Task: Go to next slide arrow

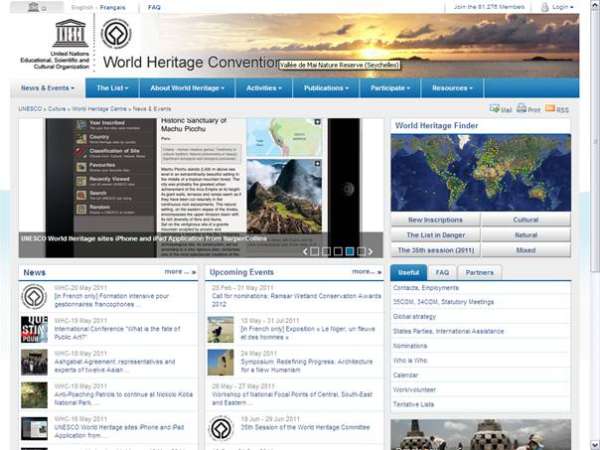Action: tap(370, 251)
